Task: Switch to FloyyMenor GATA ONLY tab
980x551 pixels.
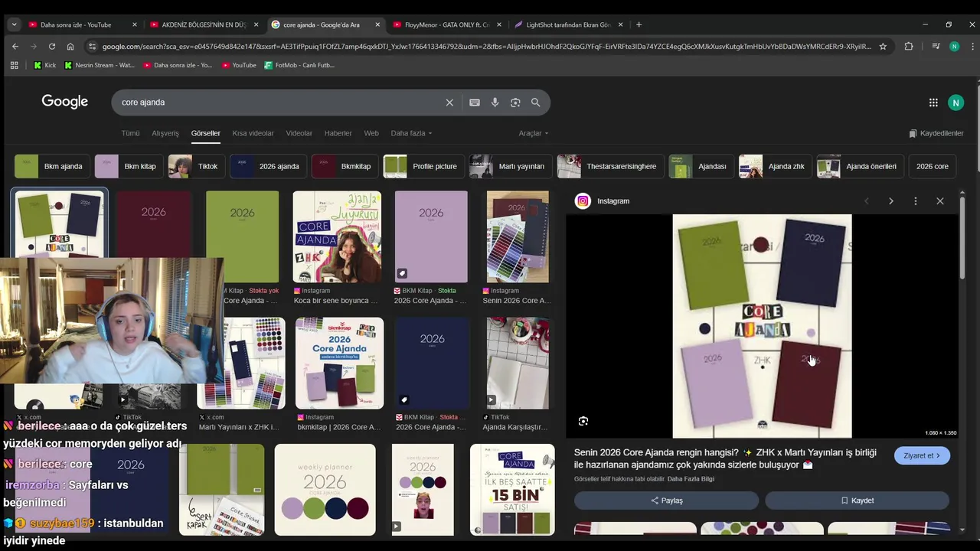Action: point(447,24)
